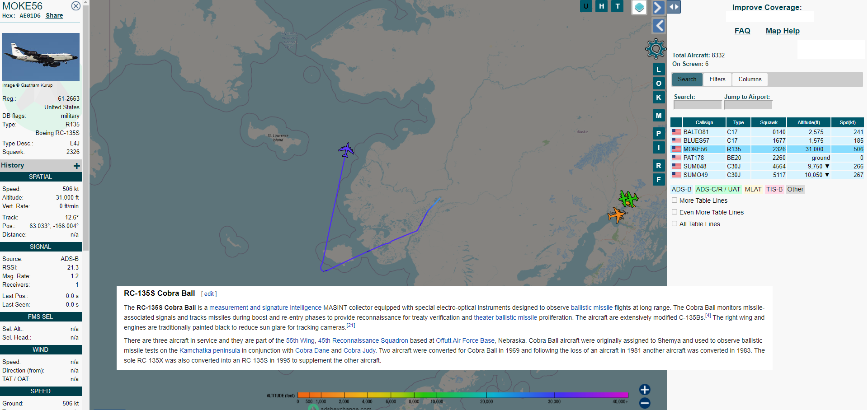
Task: Open settings with the gear icon
Action: pyautogui.click(x=656, y=49)
